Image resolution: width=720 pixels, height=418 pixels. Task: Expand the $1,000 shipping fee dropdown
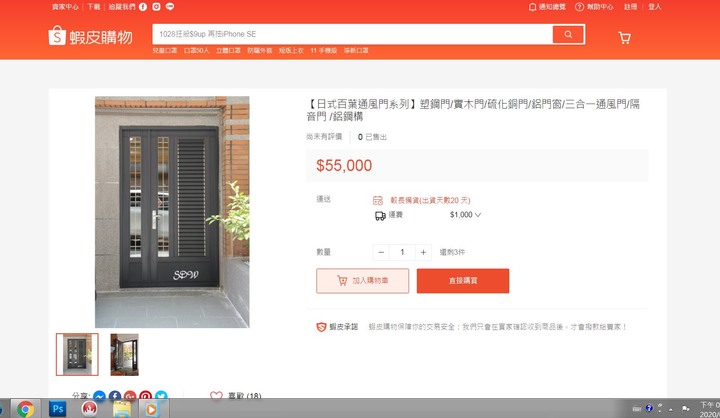(478, 215)
